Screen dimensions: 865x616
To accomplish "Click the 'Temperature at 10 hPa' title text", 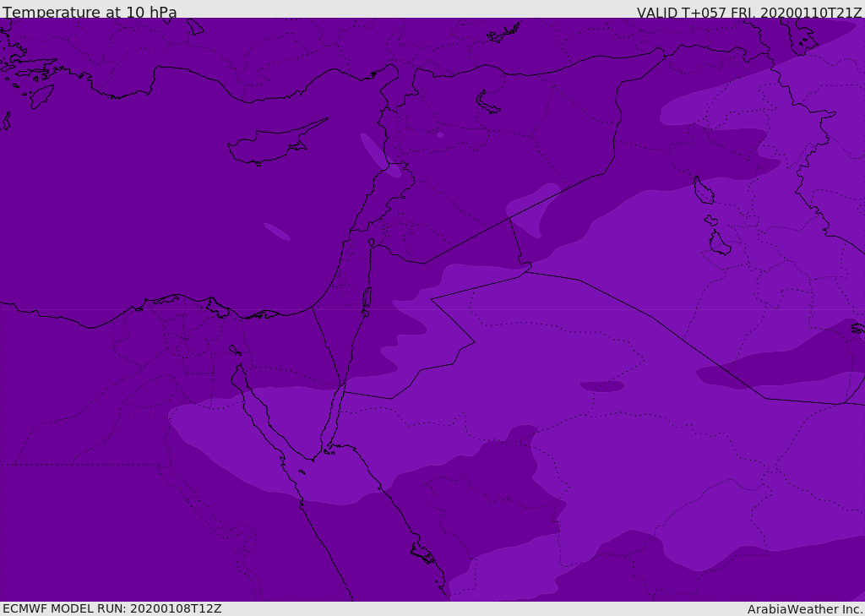I will [x=90, y=12].
